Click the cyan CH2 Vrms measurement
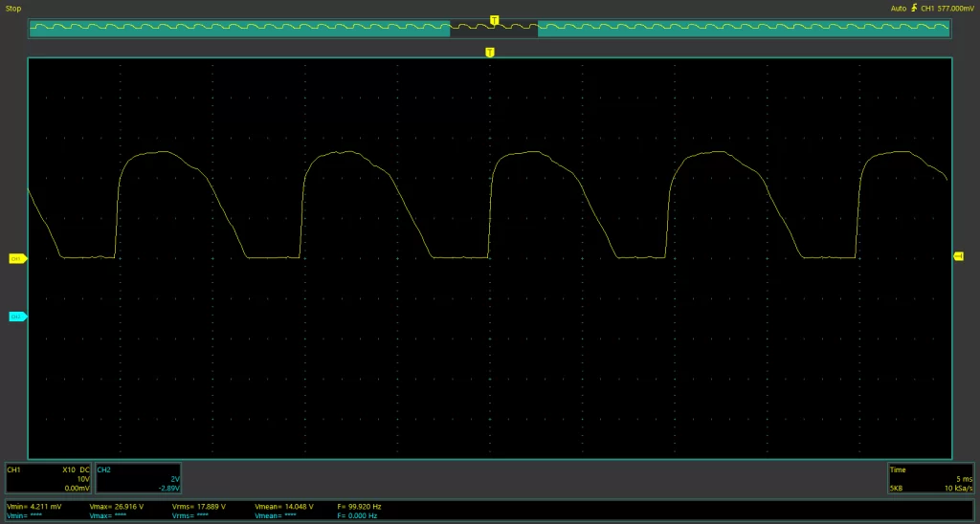Screen dimensions: 980x524 [190, 516]
